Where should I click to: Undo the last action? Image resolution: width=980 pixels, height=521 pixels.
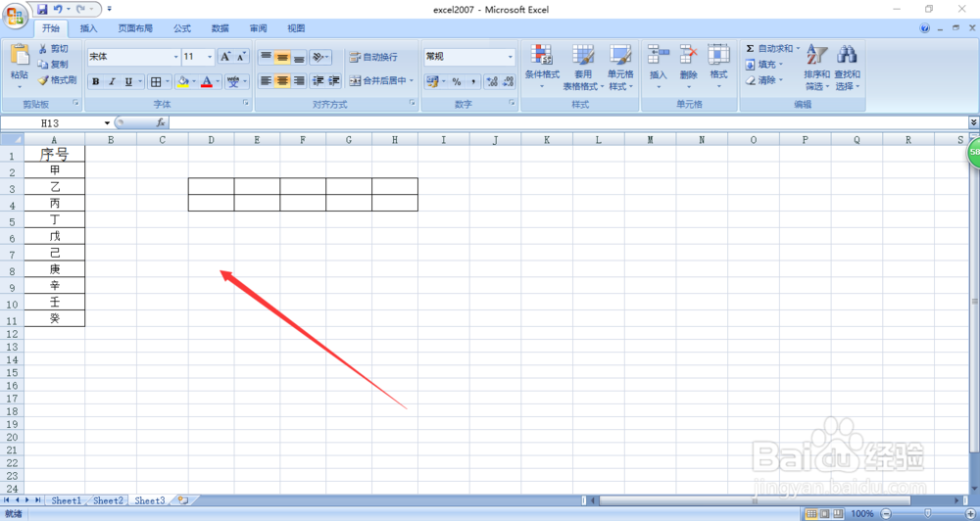tap(58, 10)
